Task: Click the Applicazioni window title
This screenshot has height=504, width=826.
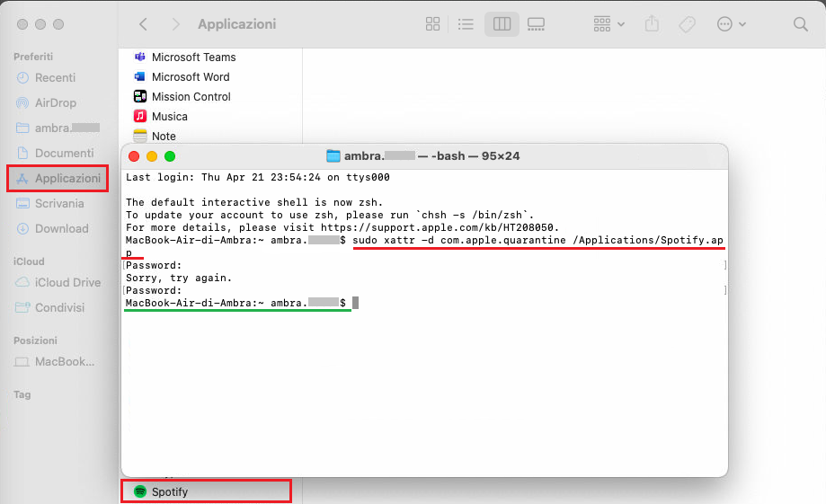Action: pyautogui.click(x=237, y=24)
